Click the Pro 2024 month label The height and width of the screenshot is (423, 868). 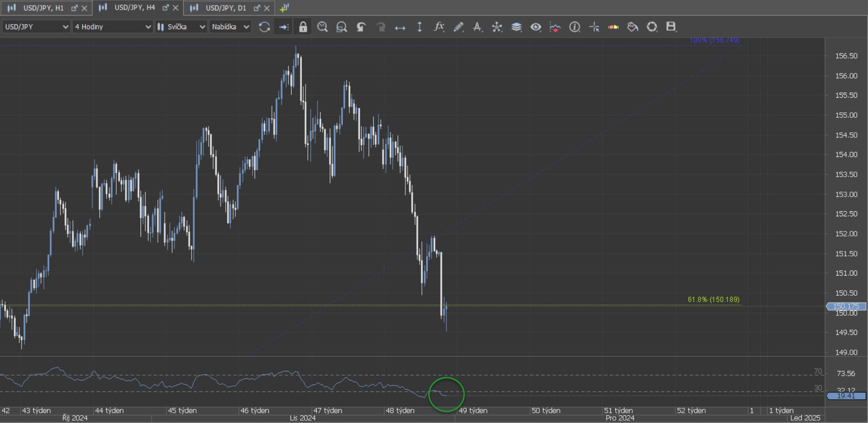pos(620,418)
